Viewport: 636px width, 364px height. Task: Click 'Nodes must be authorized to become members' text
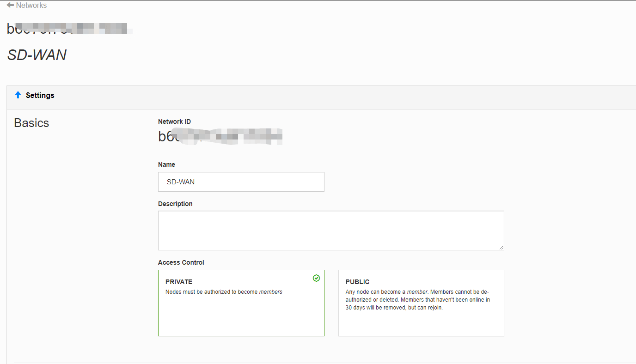pyautogui.click(x=224, y=292)
